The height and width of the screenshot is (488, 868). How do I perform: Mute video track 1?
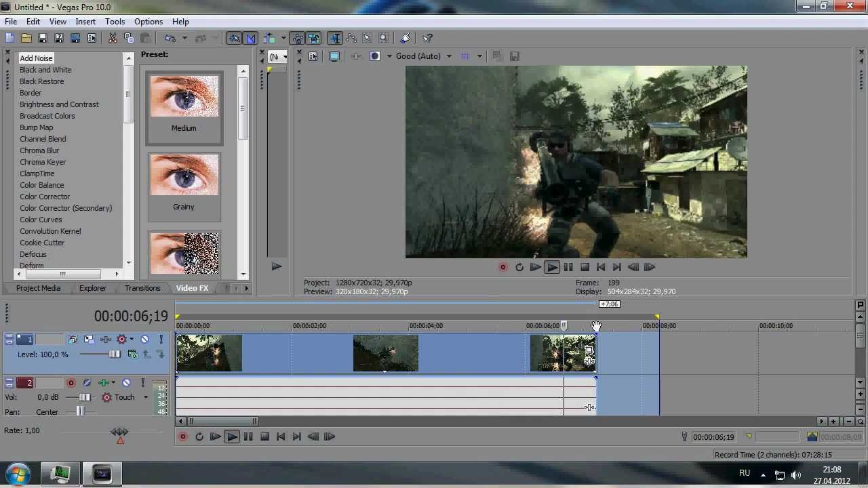click(144, 339)
